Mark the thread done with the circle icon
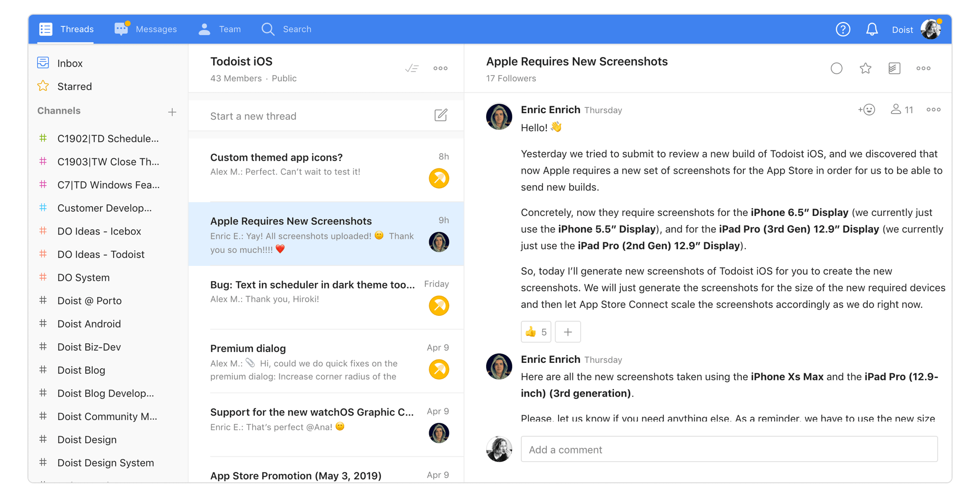 tap(836, 68)
